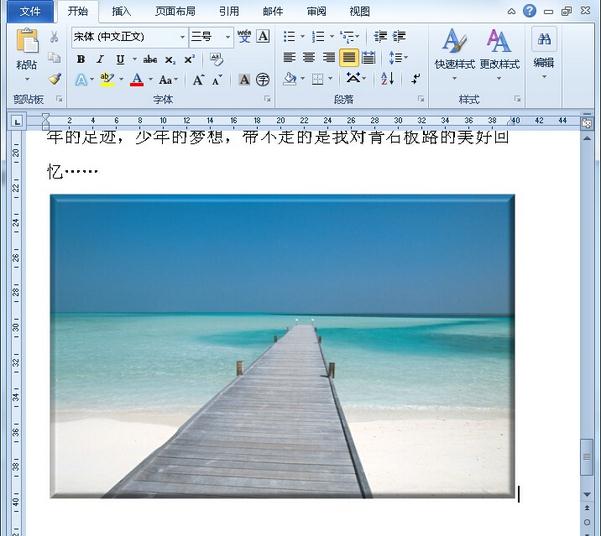This screenshot has height=536, width=601.
Task: Toggle superscript formatting
Action: (189, 59)
